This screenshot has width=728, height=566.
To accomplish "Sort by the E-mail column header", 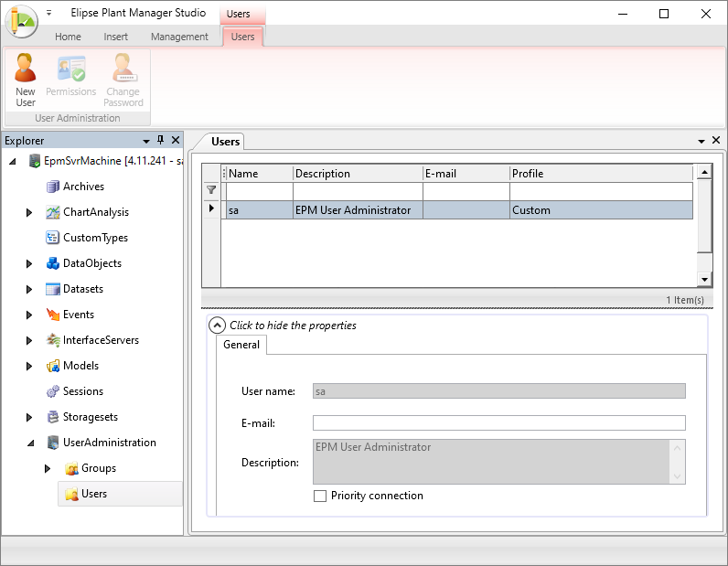I will [x=466, y=173].
